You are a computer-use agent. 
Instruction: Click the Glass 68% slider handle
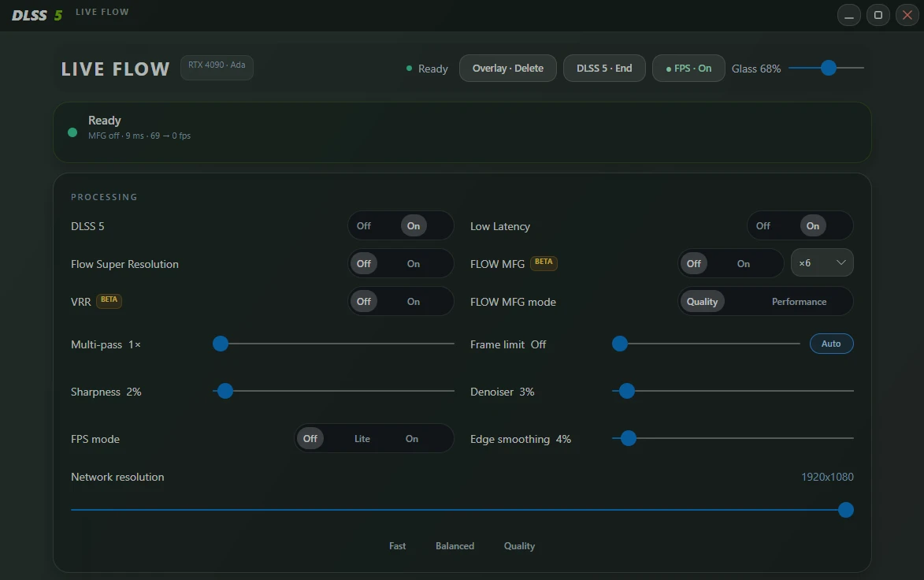829,68
